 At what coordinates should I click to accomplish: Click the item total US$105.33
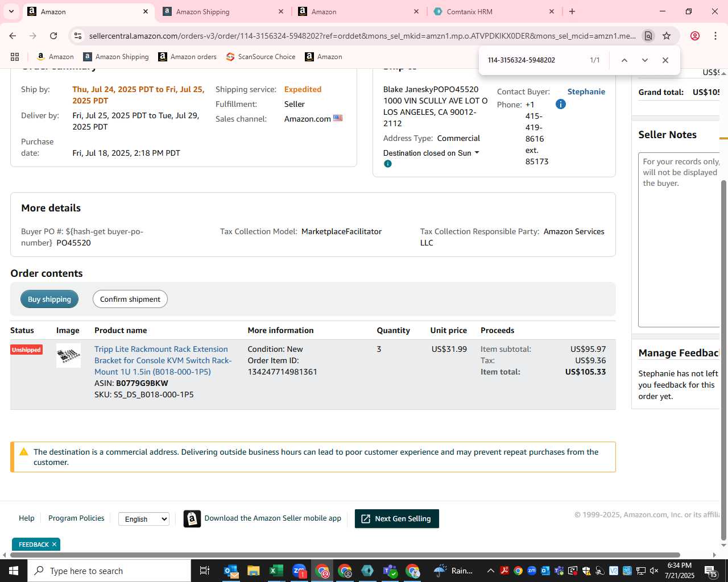pos(585,372)
